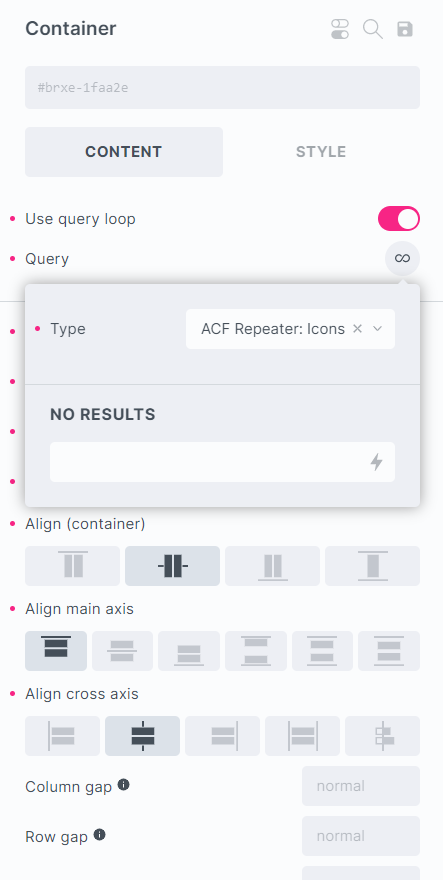Image resolution: width=443 pixels, height=880 pixels.
Task: Select the align container top option
Action: pos(72,566)
